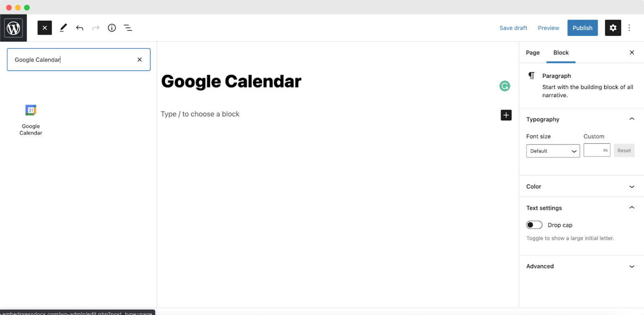Viewport: 644px width, 315px height.
Task: Close the block inserter with the X icon
Action: (x=44, y=28)
